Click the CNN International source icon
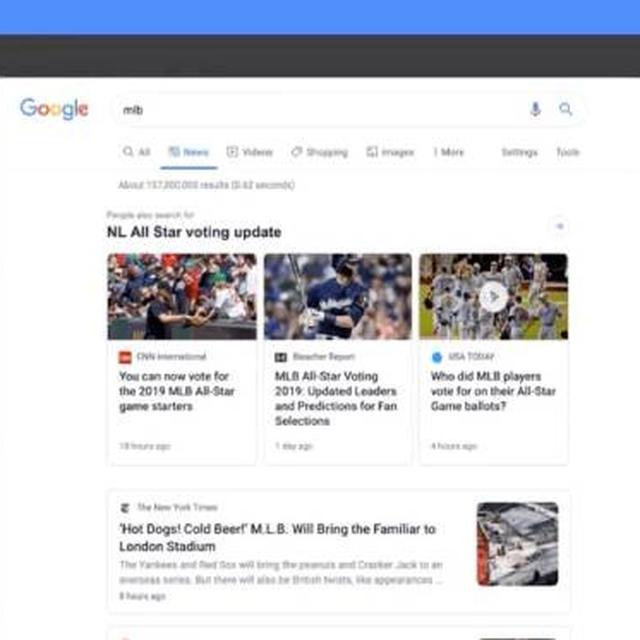 pyautogui.click(x=125, y=357)
